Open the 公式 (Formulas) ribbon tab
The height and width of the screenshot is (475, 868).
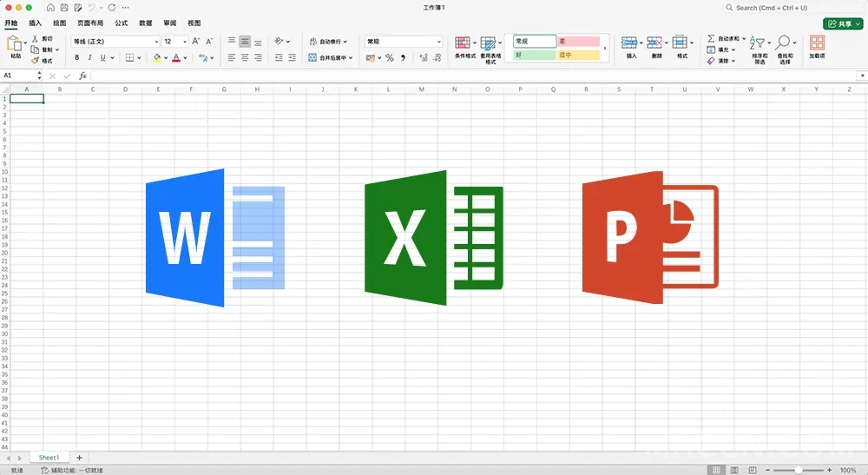point(122,23)
